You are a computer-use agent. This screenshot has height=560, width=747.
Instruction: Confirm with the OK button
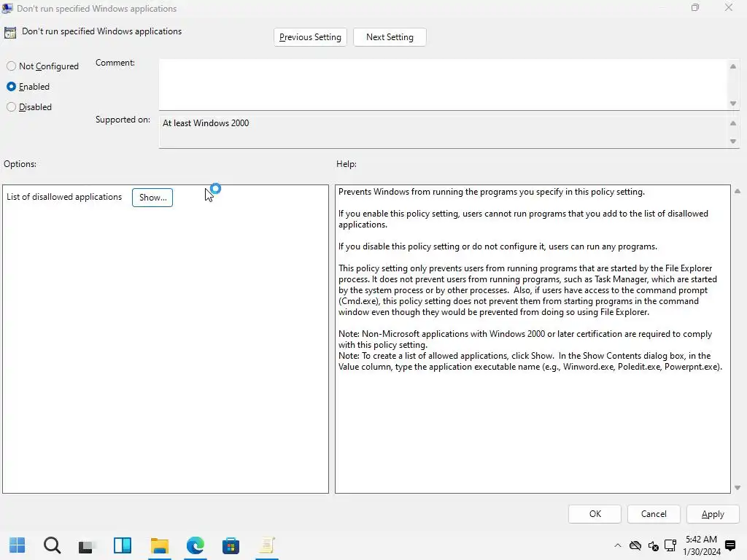tap(595, 514)
